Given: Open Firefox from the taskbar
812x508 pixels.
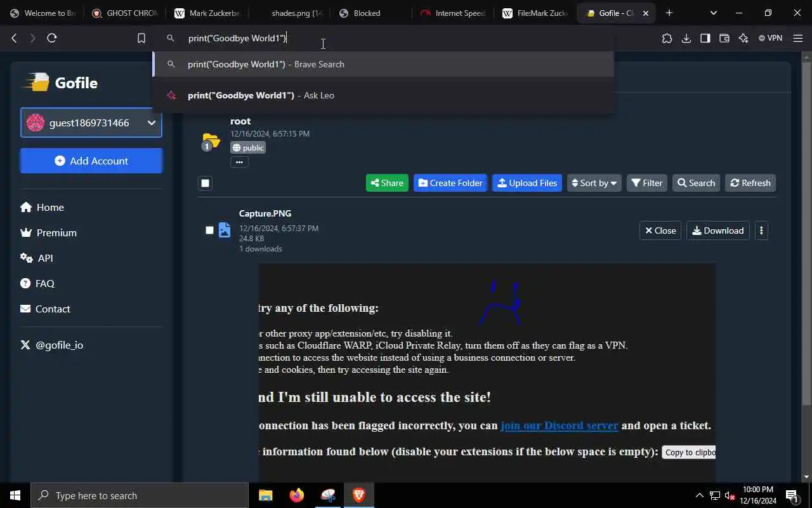Looking at the screenshot, I should (296, 495).
